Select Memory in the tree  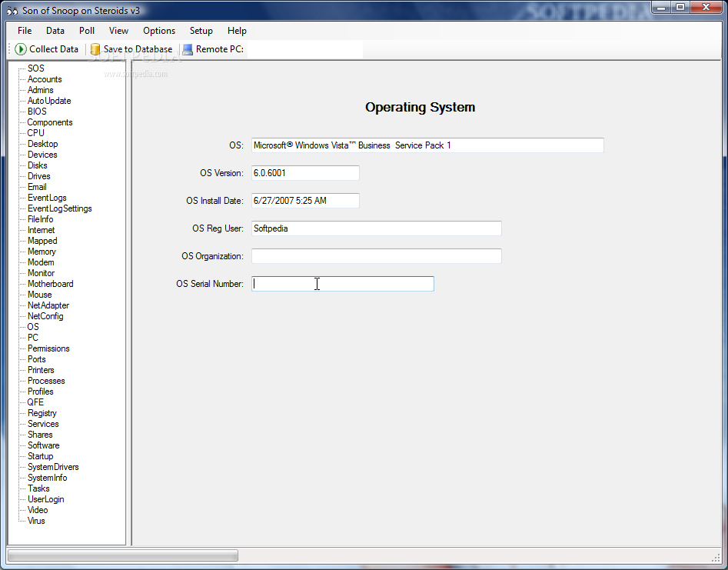tap(42, 252)
